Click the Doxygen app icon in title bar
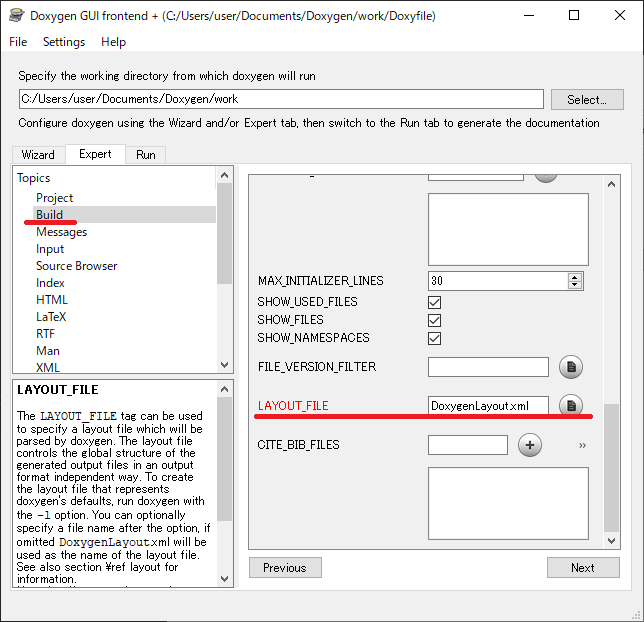 pyautogui.click(x=16, y=16)
